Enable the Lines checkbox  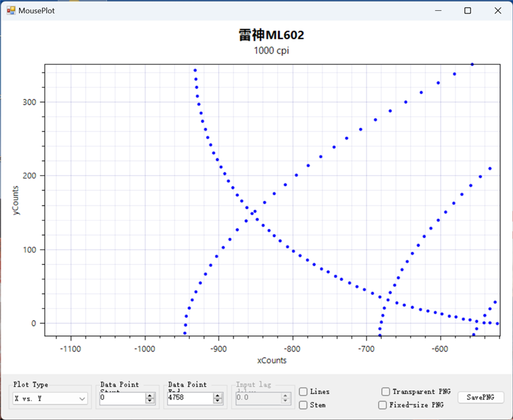(303, 392)
